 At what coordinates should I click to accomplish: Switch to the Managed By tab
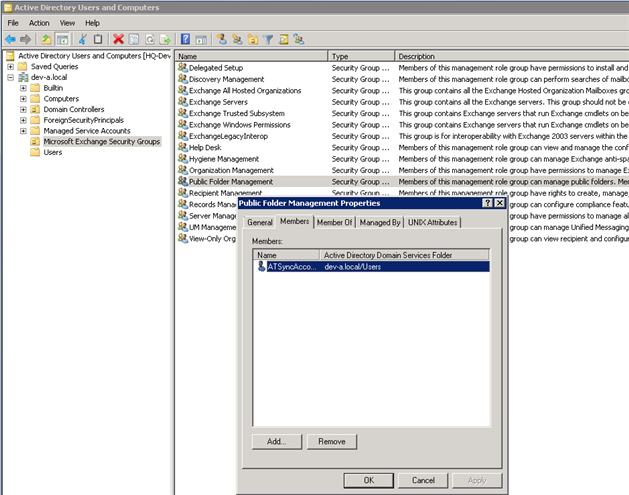(380, 222)
